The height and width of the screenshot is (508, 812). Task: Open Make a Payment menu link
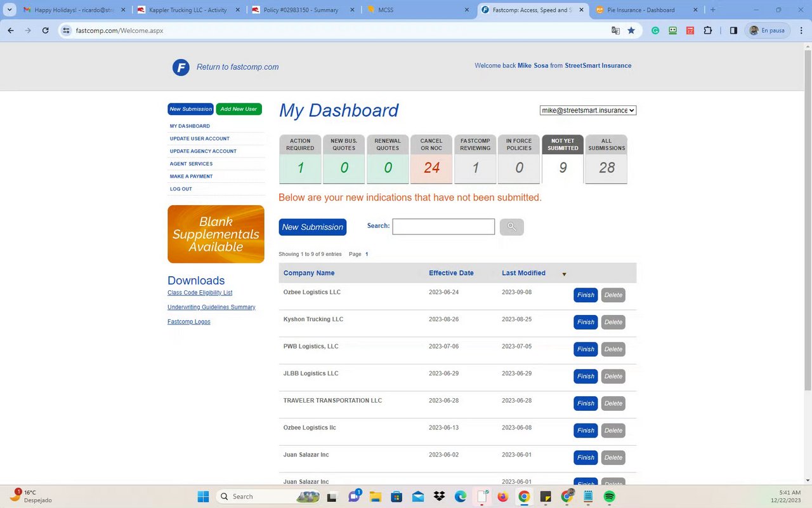point(191,177)
